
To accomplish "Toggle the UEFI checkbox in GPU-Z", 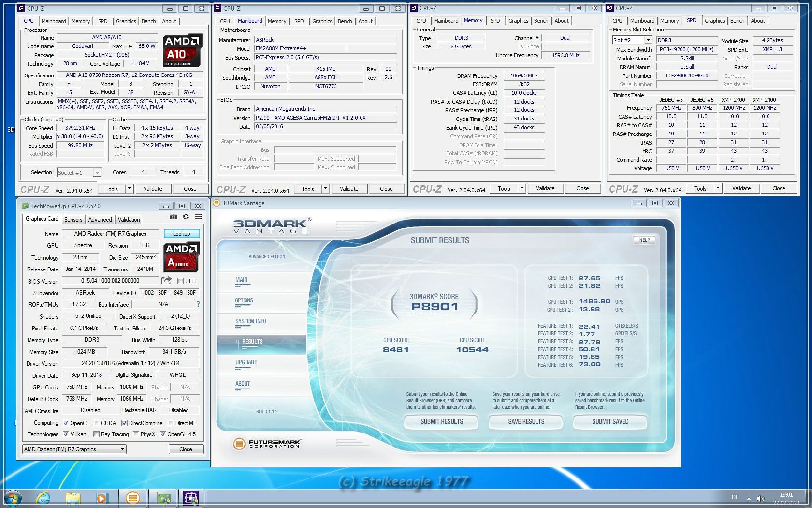I will (x=180, y=281).
